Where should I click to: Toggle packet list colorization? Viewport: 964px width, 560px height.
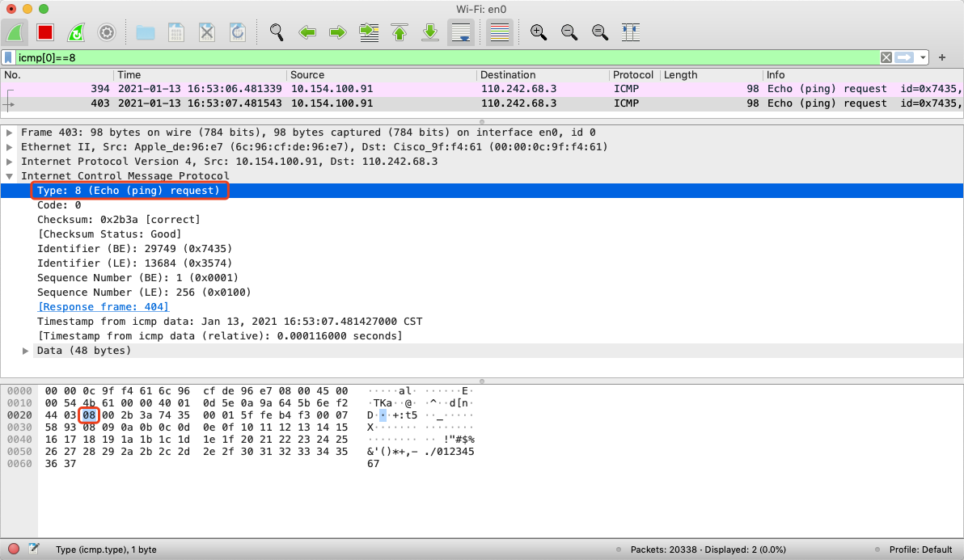pyautogui.click(x=500, y=32)
